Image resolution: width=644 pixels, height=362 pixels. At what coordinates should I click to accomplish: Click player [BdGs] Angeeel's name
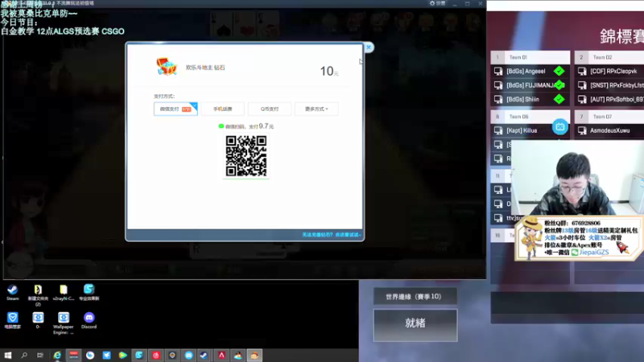(526, 72)
